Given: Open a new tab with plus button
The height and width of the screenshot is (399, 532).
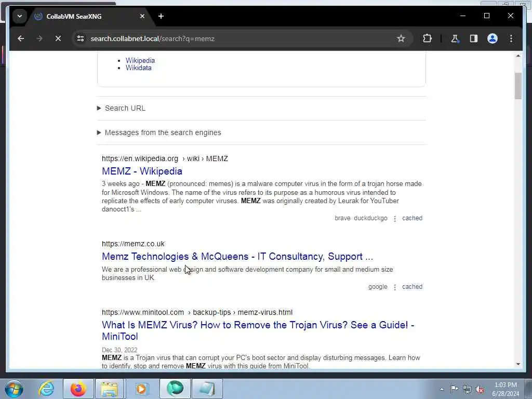Looking at the screenshot, I should pos(161,16).
